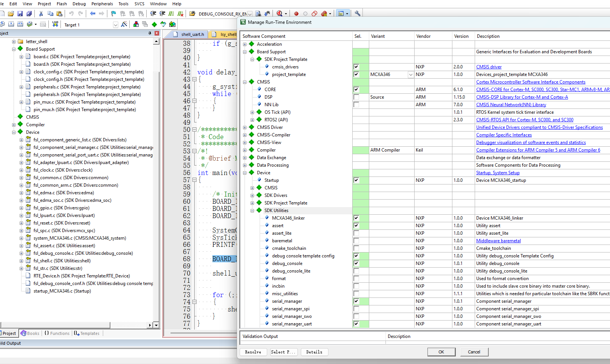The width and height of the screenshot is (610, 364).
Task: Uncheck the debug_console component checkbox
Action: pyautogui.click(x=356, y=263)
